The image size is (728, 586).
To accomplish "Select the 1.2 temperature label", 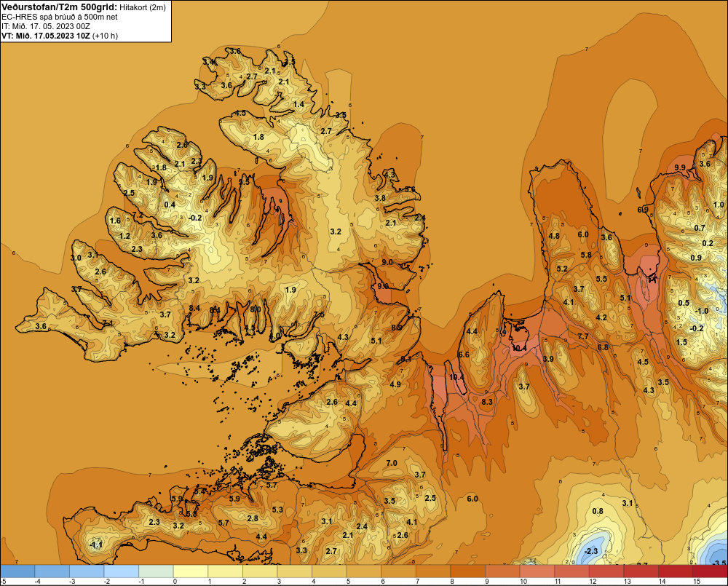I will click(125, 236).
